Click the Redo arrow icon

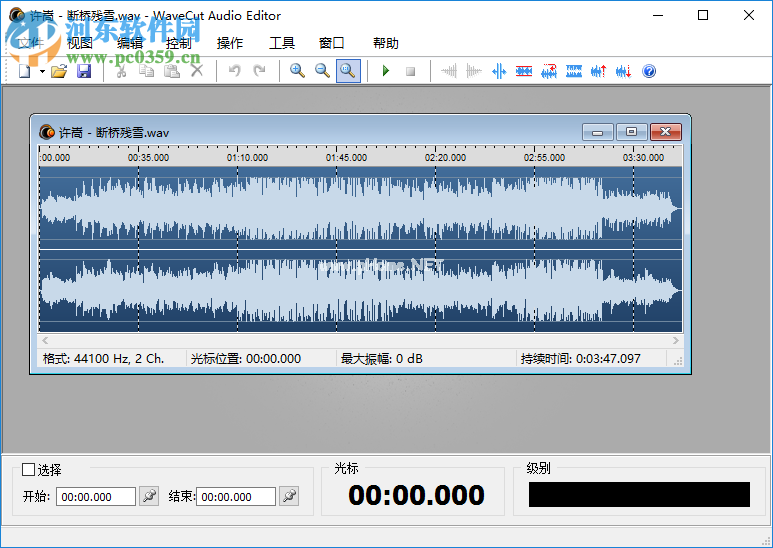pos(259,71)
